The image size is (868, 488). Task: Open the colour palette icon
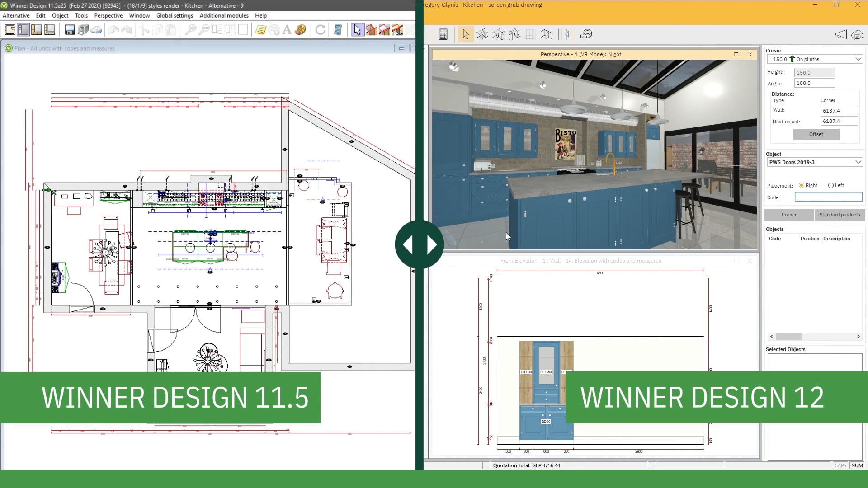point(300,30)
